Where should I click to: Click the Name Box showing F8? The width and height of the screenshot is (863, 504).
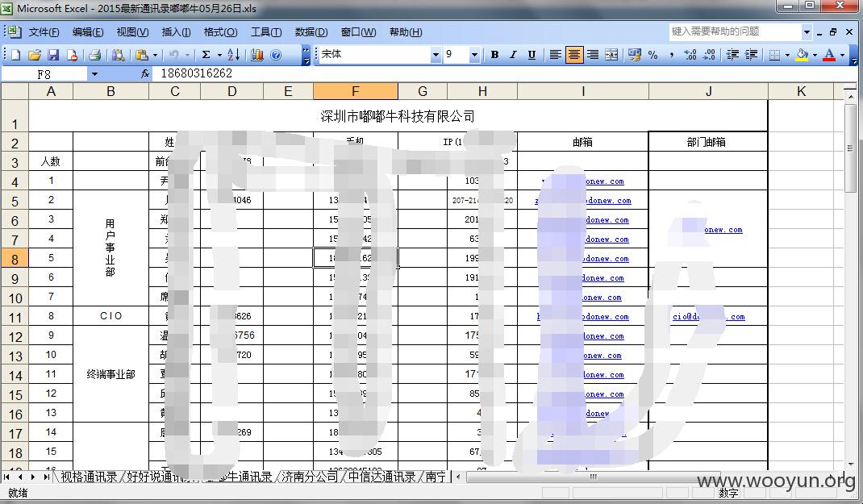click(x=44, y=73)
